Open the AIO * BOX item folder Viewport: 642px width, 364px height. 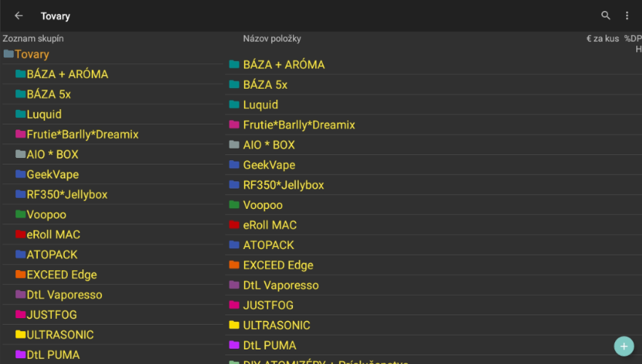point(268,145)
